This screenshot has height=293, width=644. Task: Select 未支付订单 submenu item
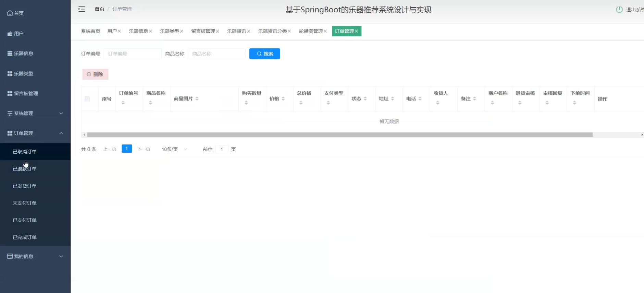[x=35, y=203]
